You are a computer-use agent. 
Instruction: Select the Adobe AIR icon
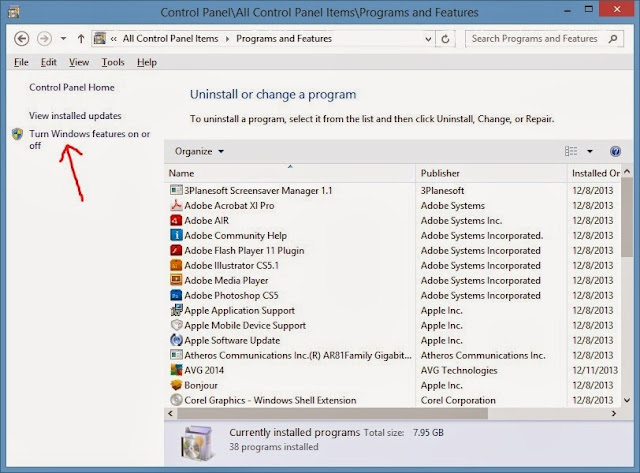click(x=176, y=220)
